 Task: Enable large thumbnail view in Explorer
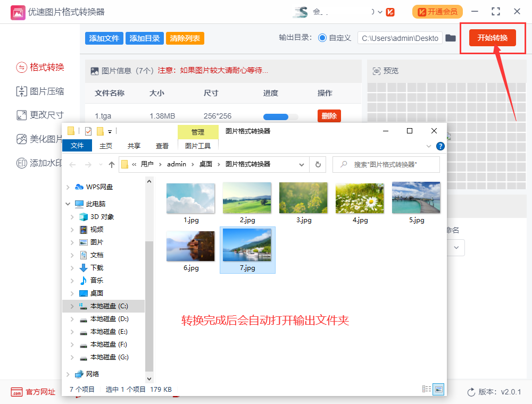[438, 389]
